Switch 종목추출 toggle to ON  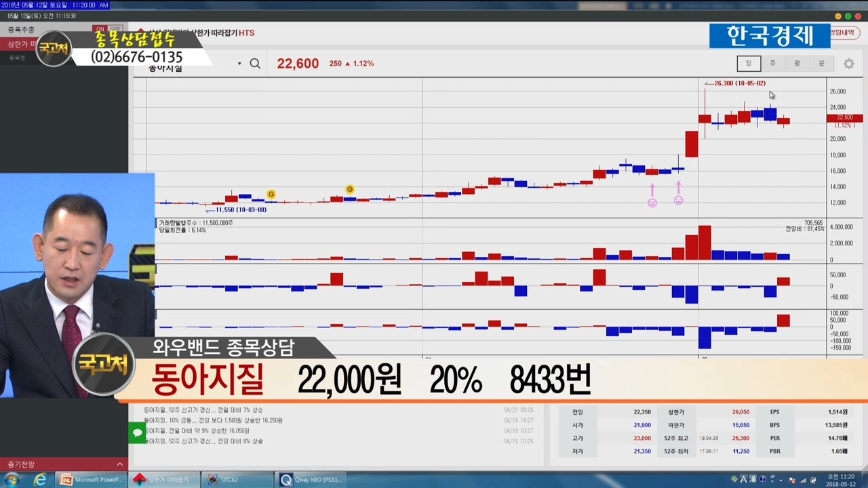click(100, 30)
